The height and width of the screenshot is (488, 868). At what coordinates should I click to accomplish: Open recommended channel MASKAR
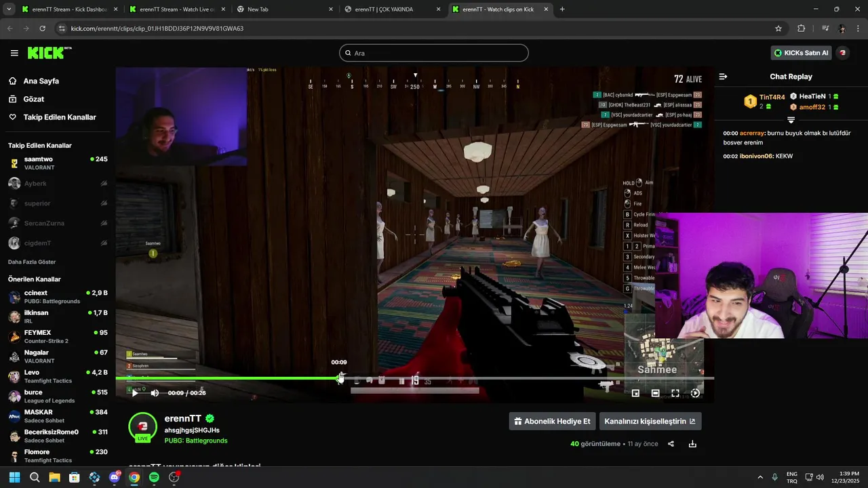[58, 416]
